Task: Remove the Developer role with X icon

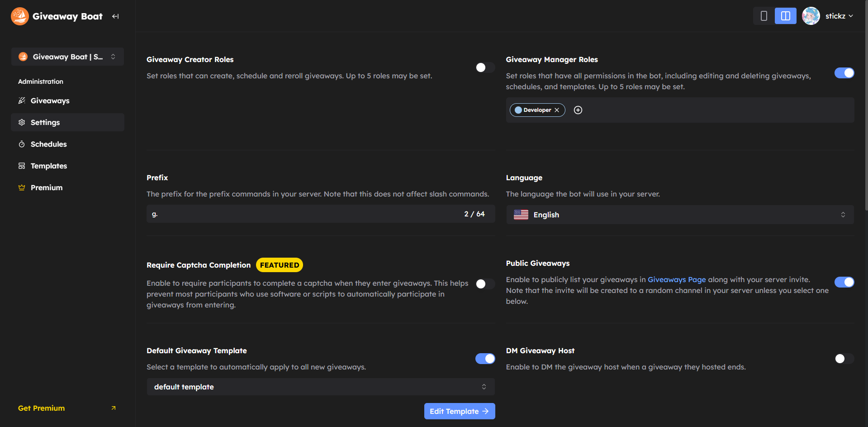Action: 557,110
